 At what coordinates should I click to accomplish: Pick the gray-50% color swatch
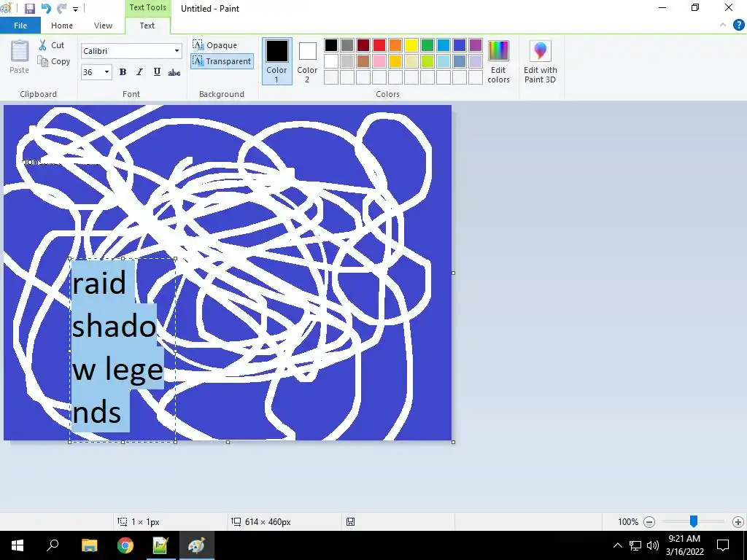[x=347, y=45]
